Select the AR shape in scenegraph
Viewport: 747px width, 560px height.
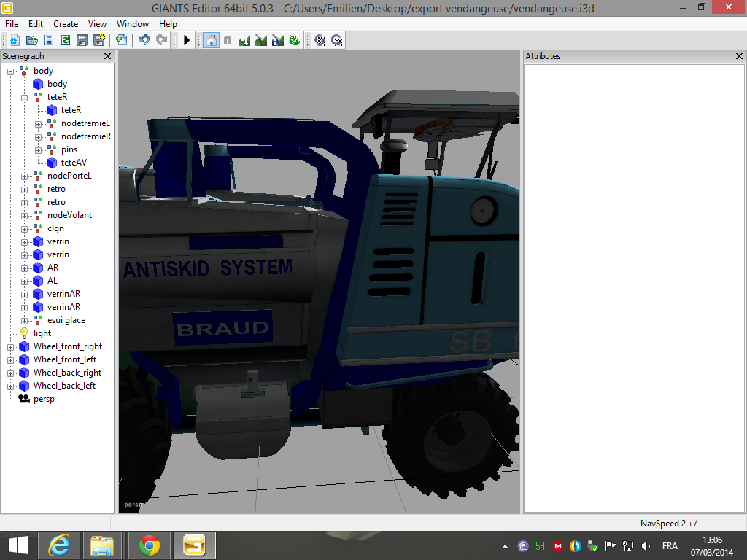coord(53,268)
